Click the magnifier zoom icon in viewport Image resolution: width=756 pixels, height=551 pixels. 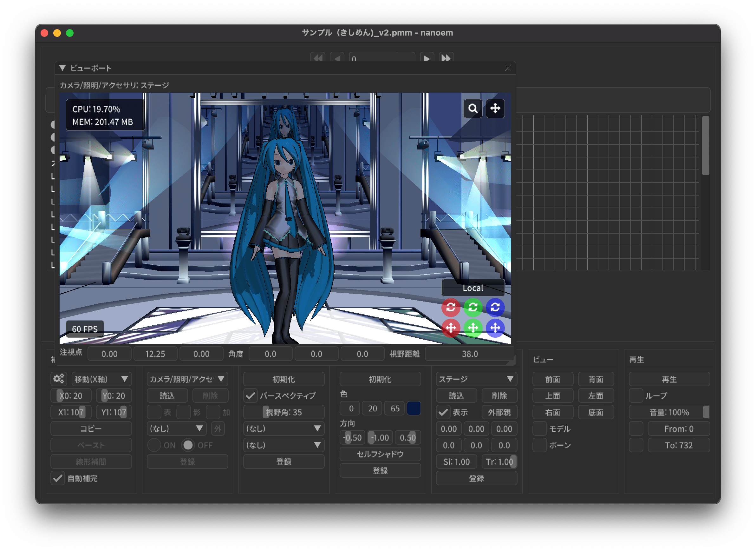(x=473, y=109)
